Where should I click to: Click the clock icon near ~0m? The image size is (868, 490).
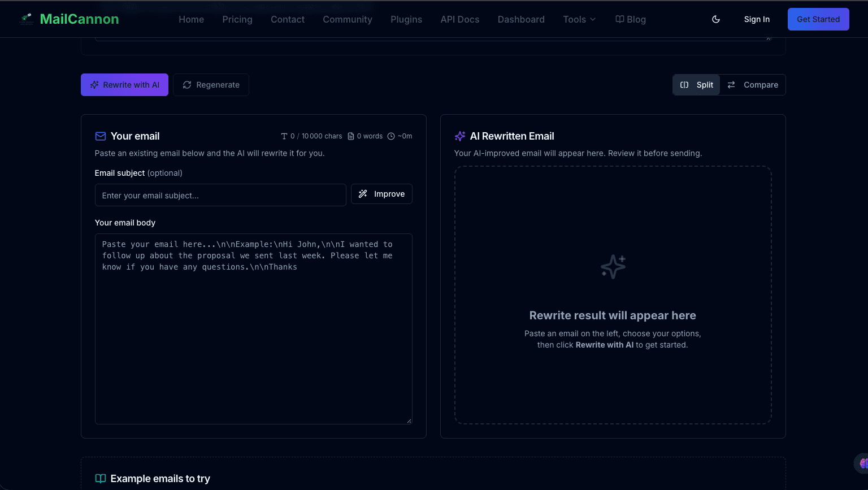[391, 136]
